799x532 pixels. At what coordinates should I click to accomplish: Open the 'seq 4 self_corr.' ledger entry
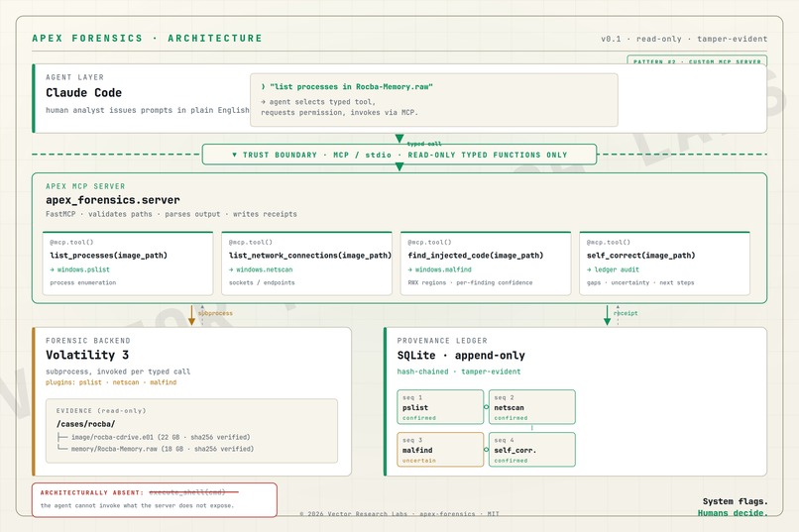(x=532, y=450)
